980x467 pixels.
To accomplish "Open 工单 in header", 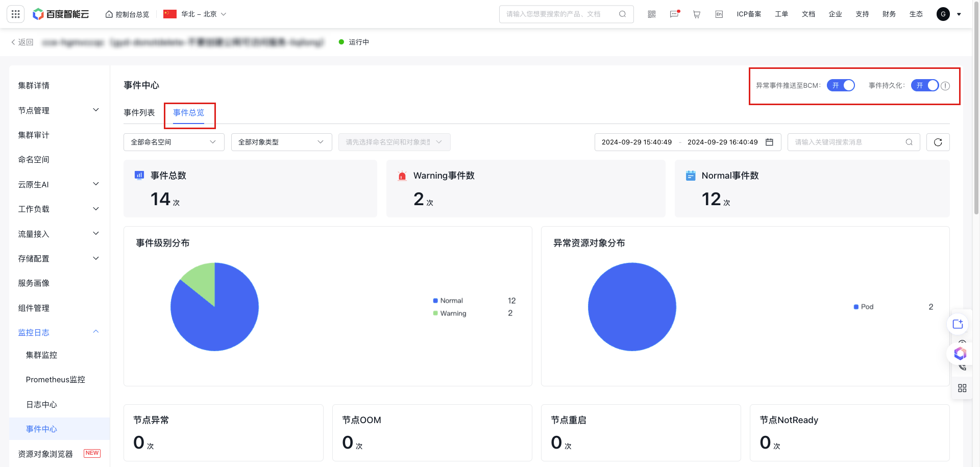I will click(x=781, y=14).
